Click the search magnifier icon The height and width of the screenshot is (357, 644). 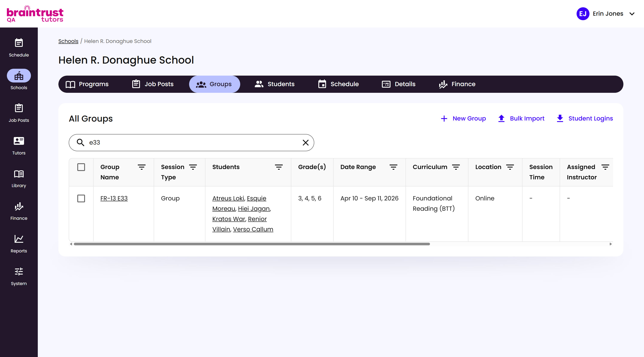[80, 142]
